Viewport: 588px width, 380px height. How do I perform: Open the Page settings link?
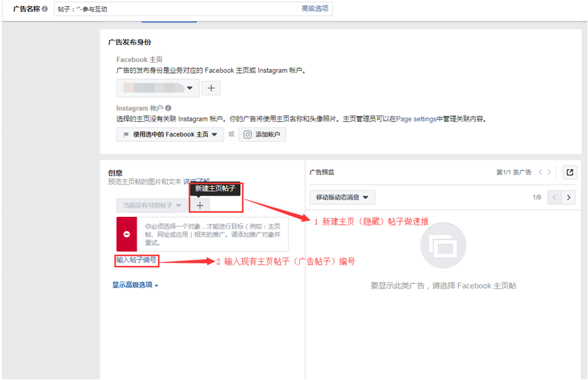click(416, 119)
